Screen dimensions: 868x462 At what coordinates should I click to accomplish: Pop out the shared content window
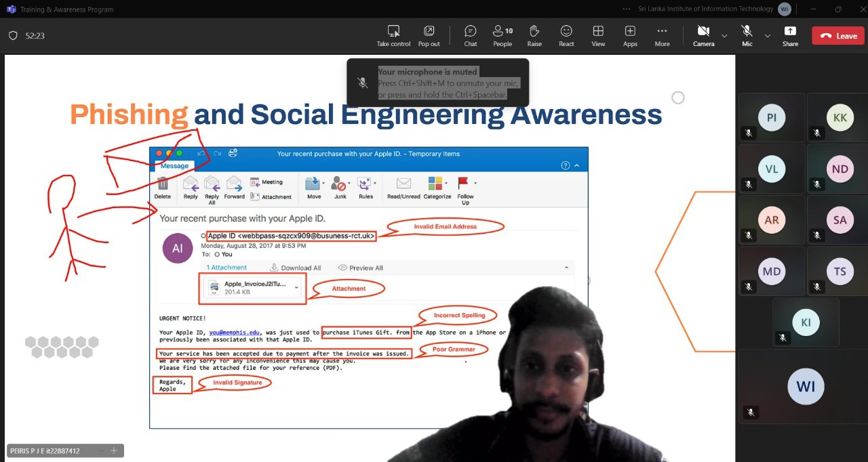coord(429,32)
